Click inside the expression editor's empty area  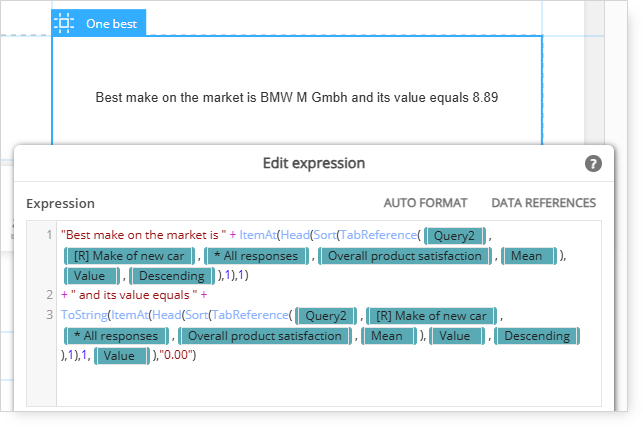pyautogui.click(x=328, y=386)
